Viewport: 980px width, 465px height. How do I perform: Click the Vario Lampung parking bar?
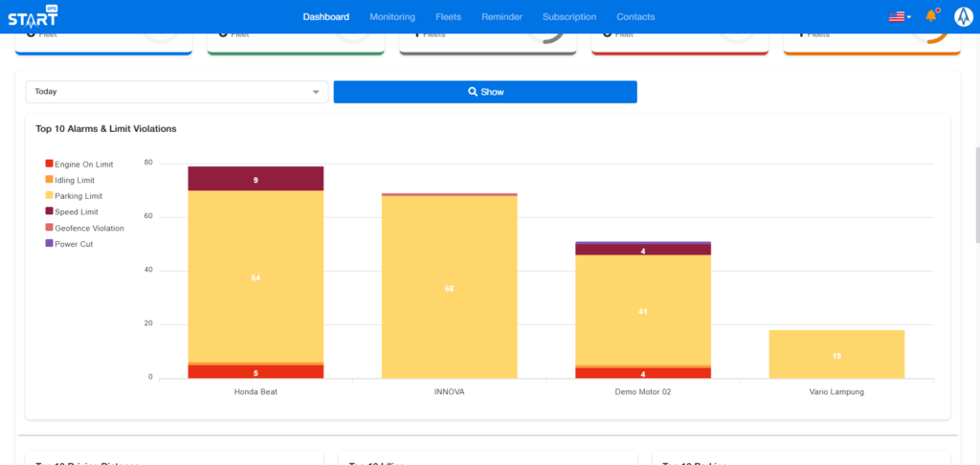(x=836, y=354)
